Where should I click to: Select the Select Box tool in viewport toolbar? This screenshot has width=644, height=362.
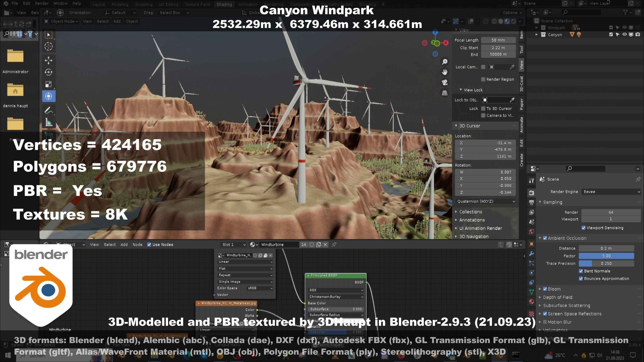tap(48, 35)
